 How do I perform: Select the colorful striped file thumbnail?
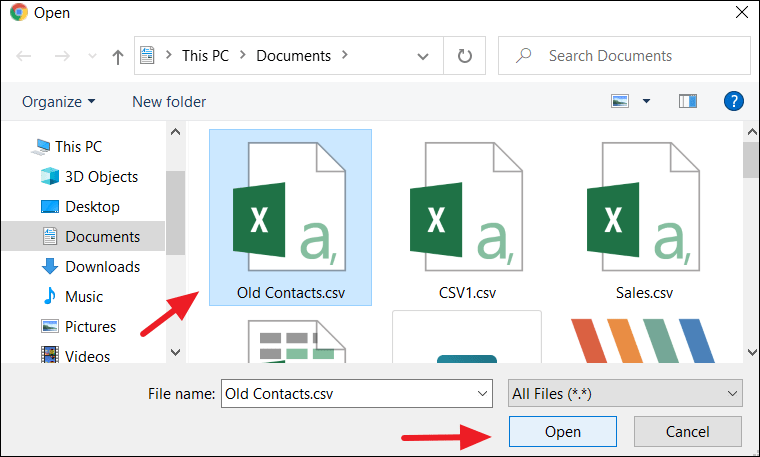[x=643, y=341]
